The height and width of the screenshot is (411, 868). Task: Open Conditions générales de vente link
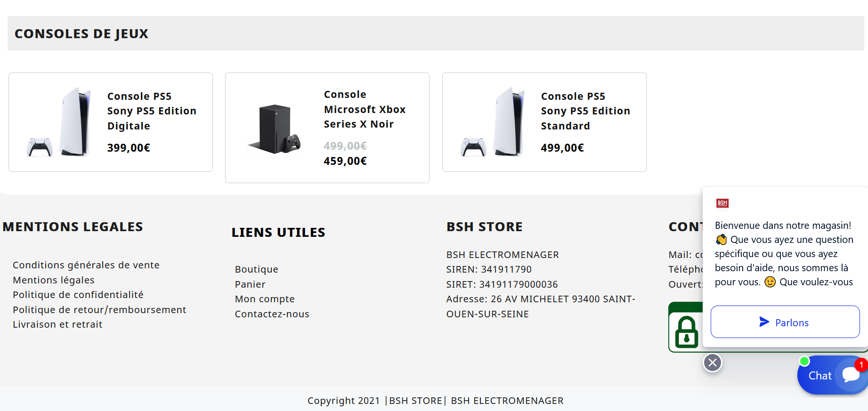point(86,265)
